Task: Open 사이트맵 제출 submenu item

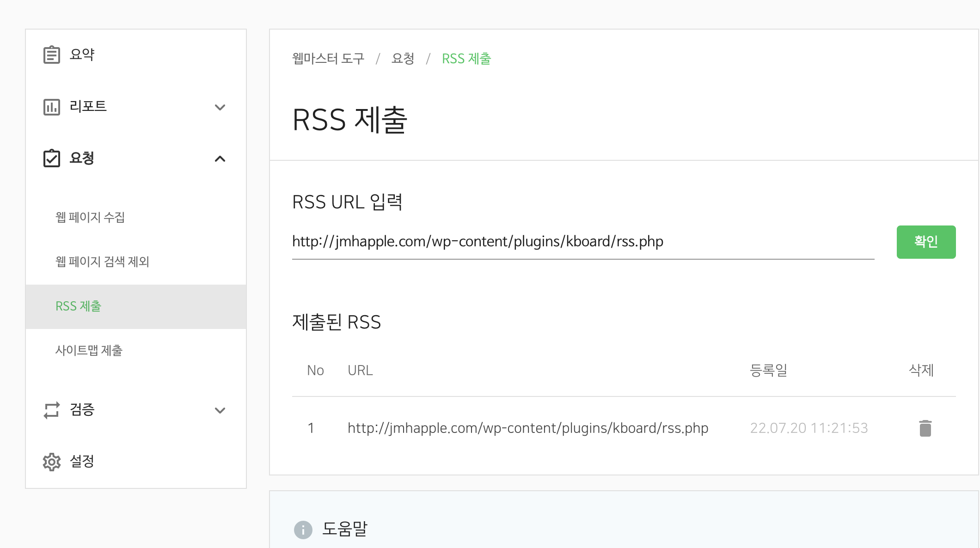Action: [x=89, y=351]
